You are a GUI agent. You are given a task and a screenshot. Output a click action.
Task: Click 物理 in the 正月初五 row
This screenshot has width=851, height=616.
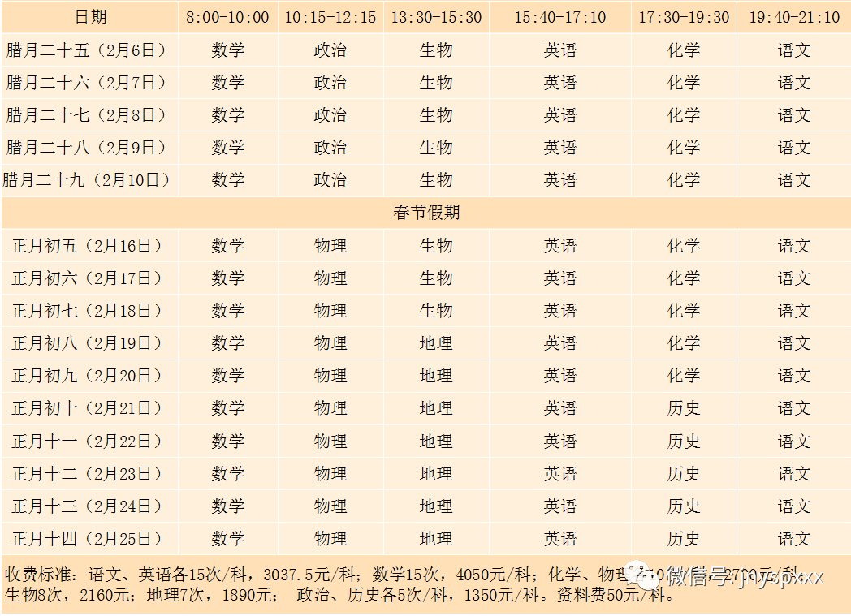(x=330, y=246)
